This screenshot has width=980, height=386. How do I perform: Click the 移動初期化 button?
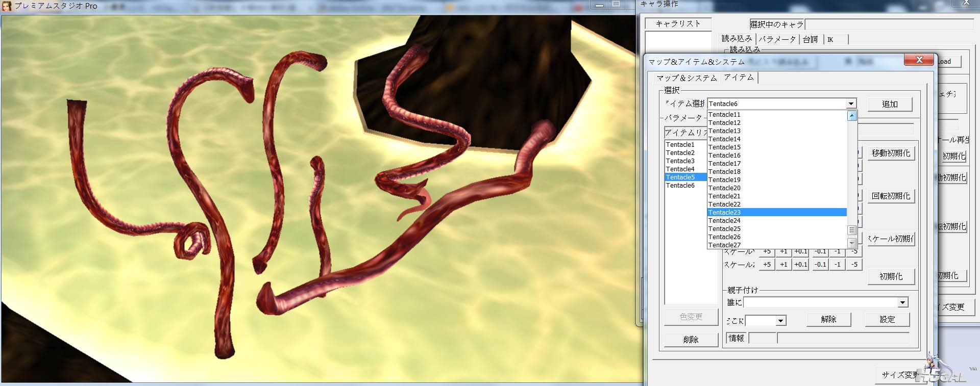pos(891,153)
